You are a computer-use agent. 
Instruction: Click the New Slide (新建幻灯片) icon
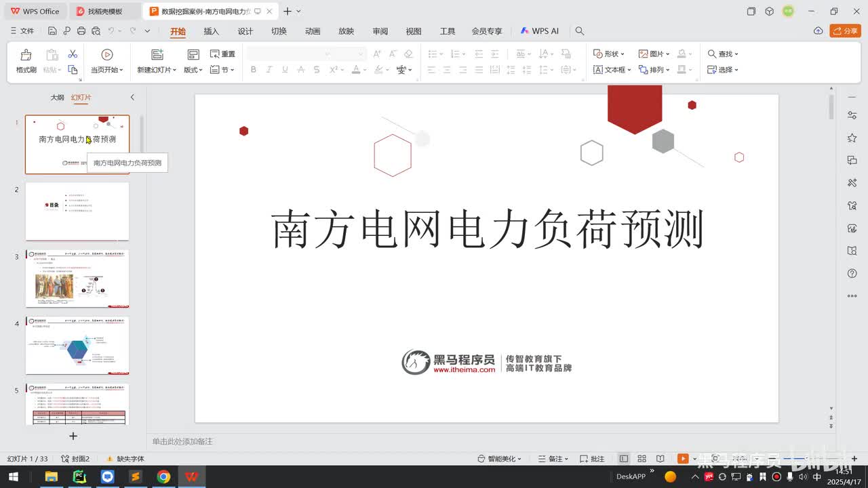157,55
